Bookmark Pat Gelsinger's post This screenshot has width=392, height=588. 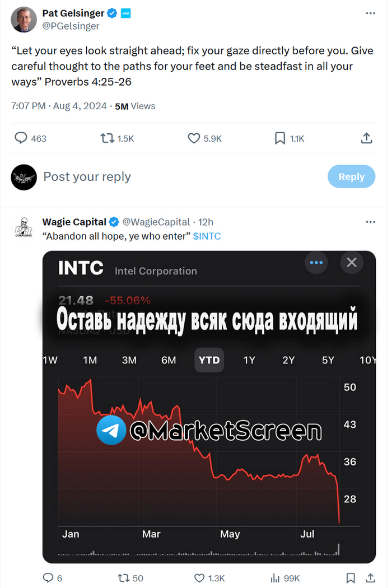[280, 138]
